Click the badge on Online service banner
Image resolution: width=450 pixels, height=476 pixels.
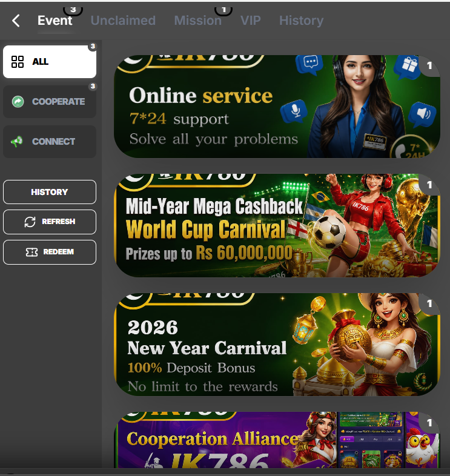pyautogui.click(x=429, y=65)
